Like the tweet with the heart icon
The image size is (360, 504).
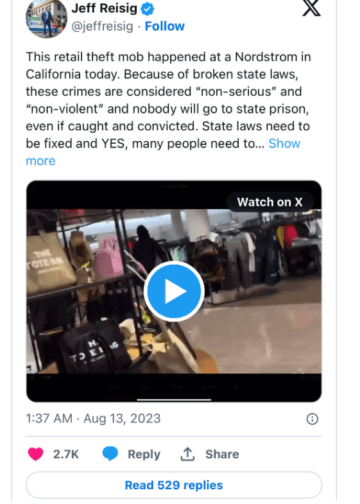click(x=36, y=454)
